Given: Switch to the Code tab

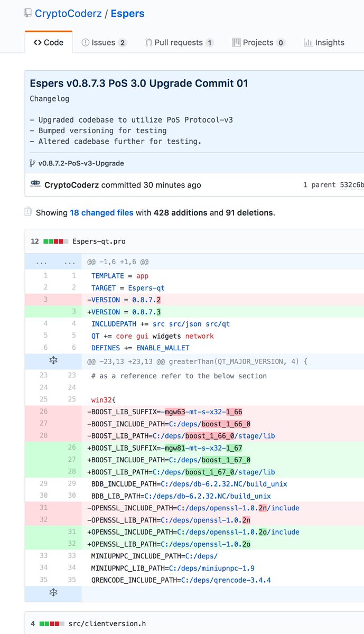Looking at the screenshot, I should click(49, 42).
